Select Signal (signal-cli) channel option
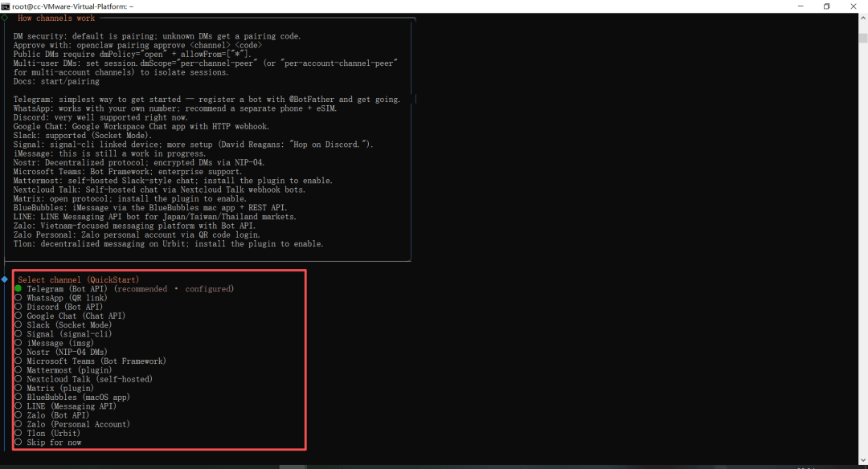This screenshot has height=469, width=868. pyautogui.click(x=63, y=334)
